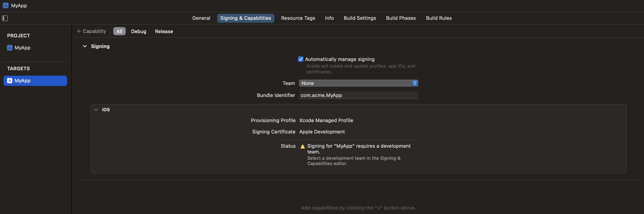Viewport: 644px width, 214px height.
Task: Open the Build Phases tab
Action: click(401, 18)
